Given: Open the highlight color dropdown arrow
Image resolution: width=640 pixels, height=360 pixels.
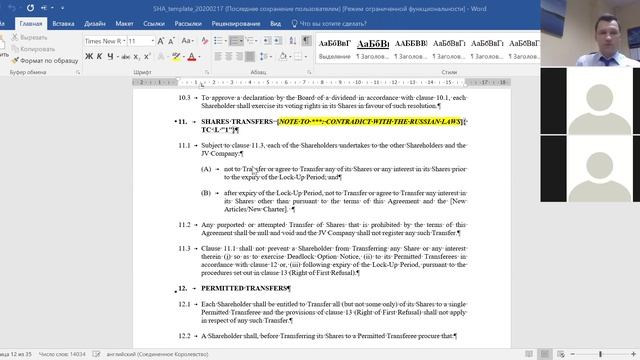Looking at the screenshot, I should pyautogui.click(x=183, y=57).
